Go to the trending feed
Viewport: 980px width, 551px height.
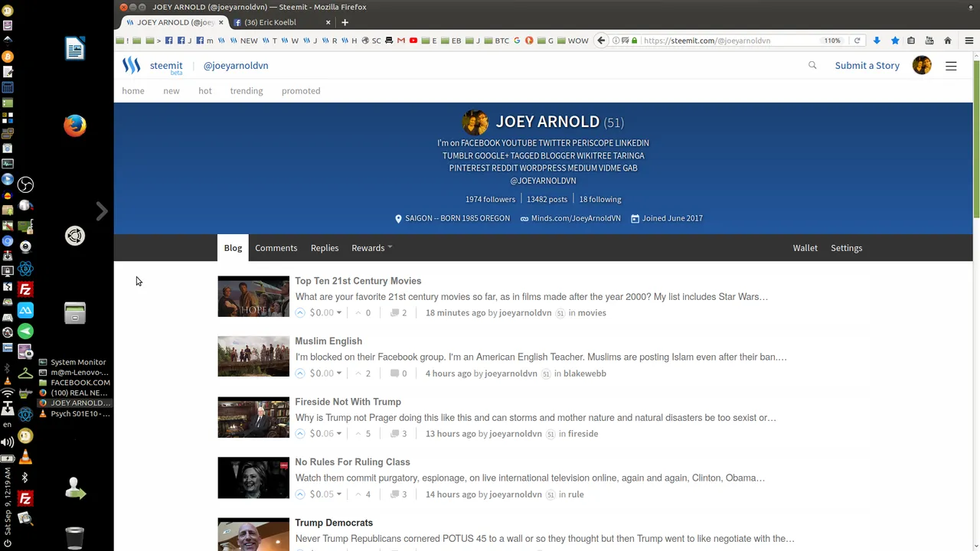[x=247, y=90]
